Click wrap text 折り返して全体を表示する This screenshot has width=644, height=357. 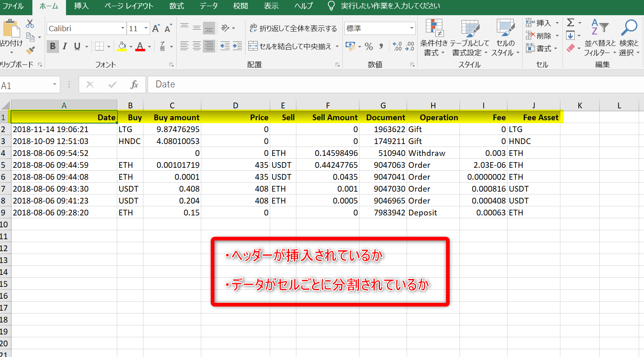point(293,28)
